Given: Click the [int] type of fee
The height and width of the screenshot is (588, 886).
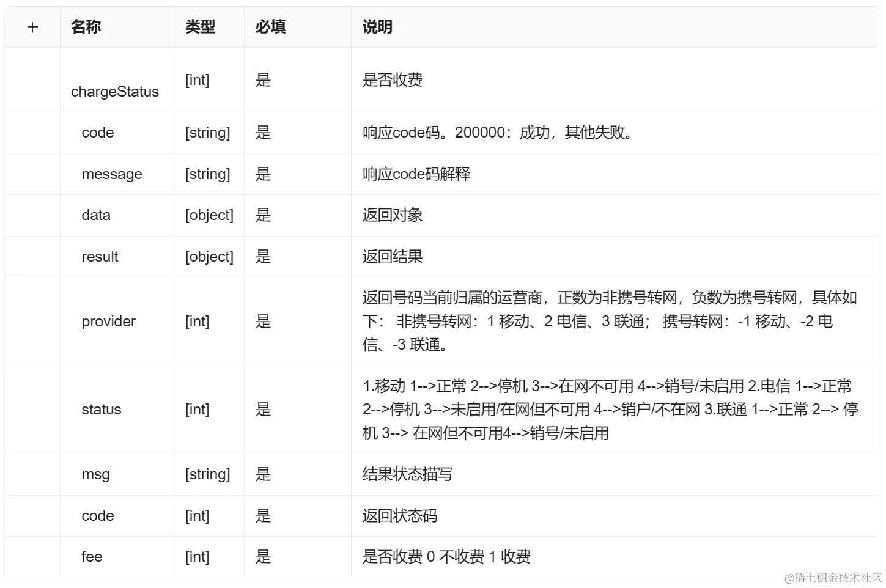Looking at the screenshot, I should point(198,557).
